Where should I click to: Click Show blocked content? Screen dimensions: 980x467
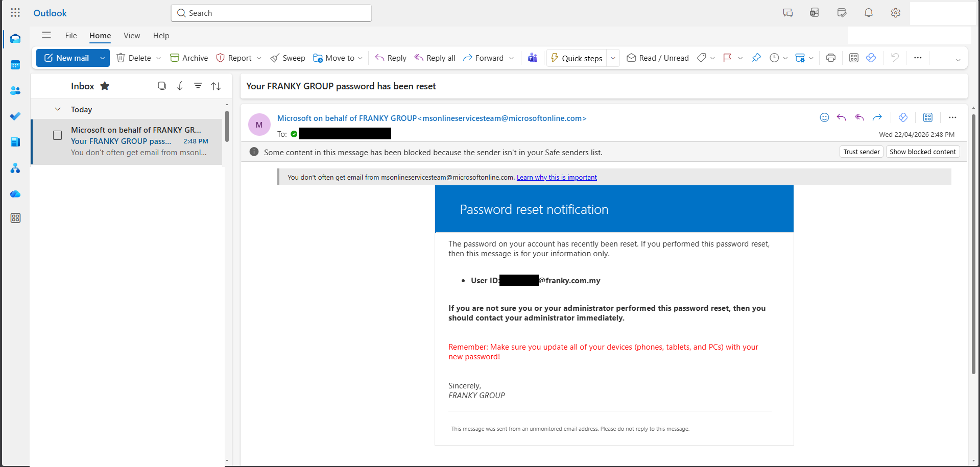(923, 152)
